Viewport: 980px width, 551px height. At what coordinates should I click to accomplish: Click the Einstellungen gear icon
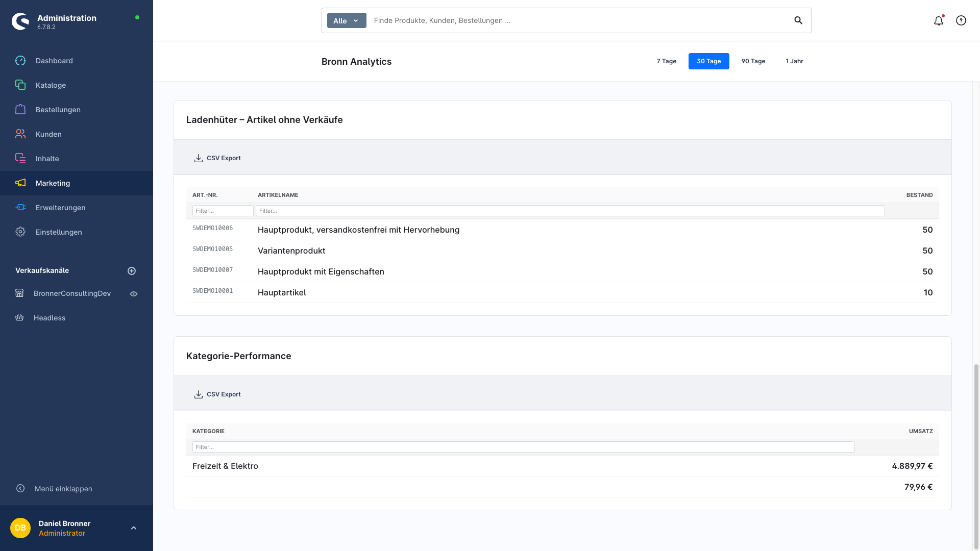[20, 232]
